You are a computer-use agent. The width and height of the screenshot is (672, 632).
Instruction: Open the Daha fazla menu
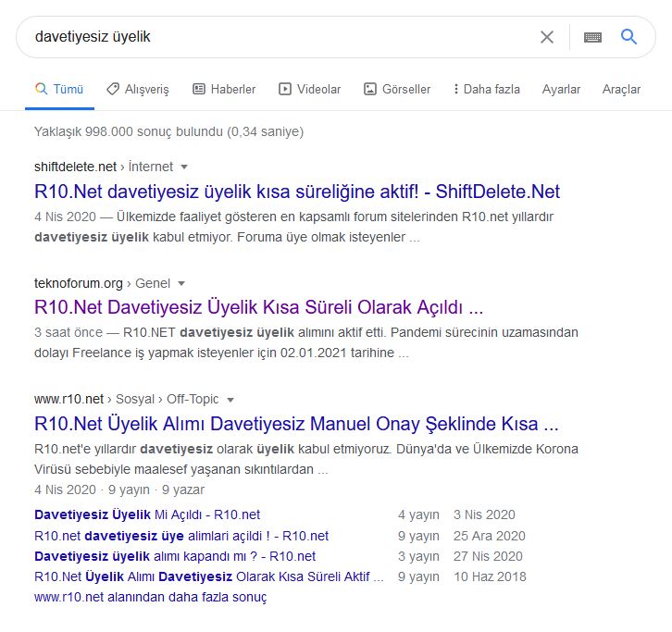487,89
